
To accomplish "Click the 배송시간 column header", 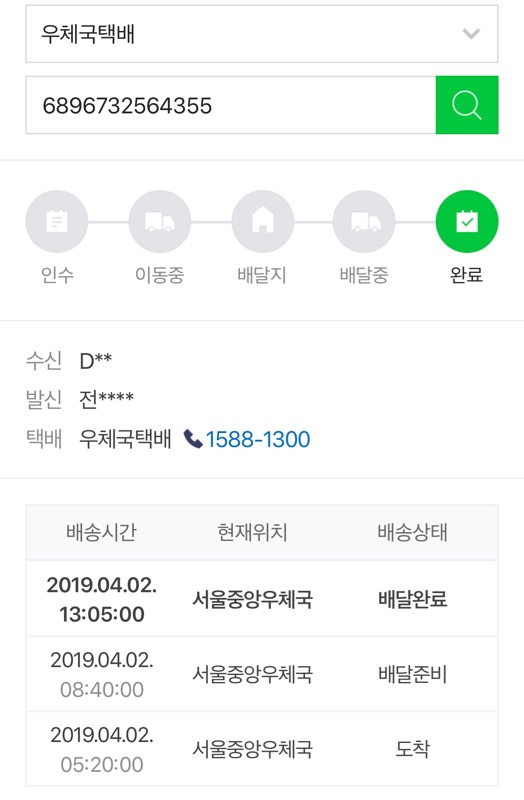I will [102, 532].
